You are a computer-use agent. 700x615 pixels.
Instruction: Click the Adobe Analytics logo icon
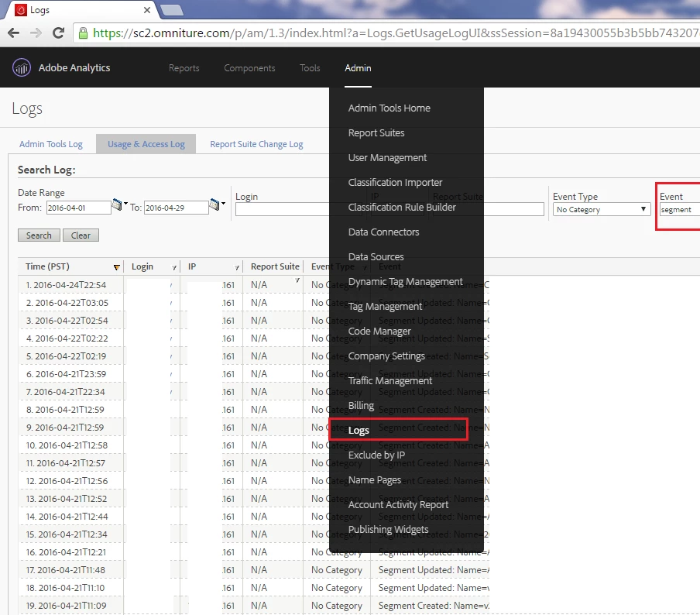click(22, 68)
